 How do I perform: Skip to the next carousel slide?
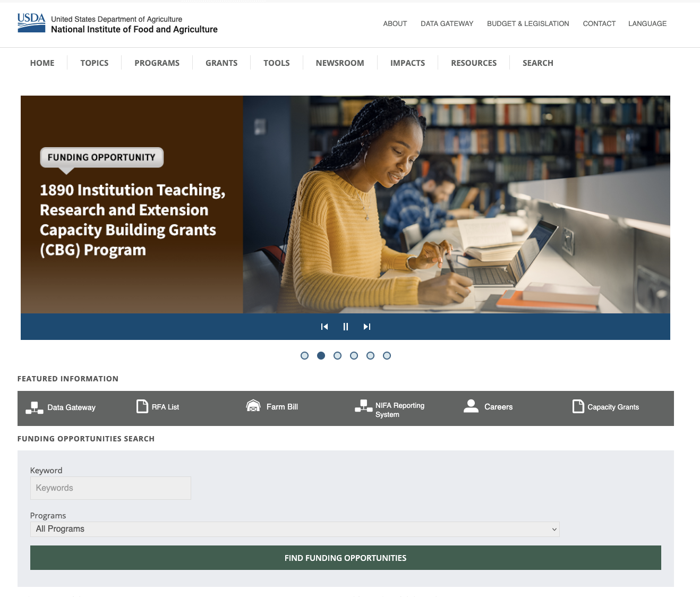[x=367, y=327]
